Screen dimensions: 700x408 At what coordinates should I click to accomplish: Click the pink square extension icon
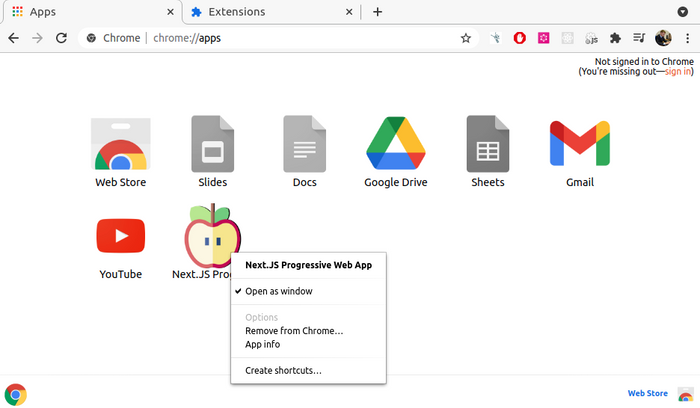543,38
